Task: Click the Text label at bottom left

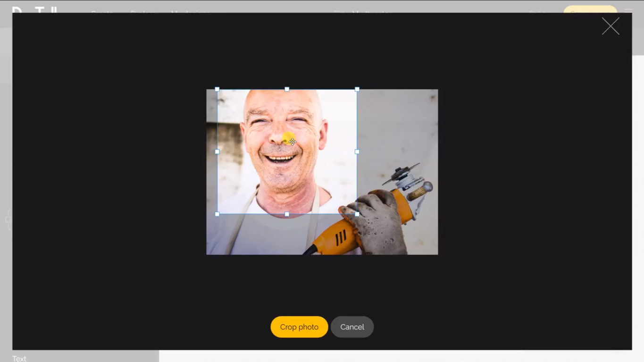Action: (19, 358)
